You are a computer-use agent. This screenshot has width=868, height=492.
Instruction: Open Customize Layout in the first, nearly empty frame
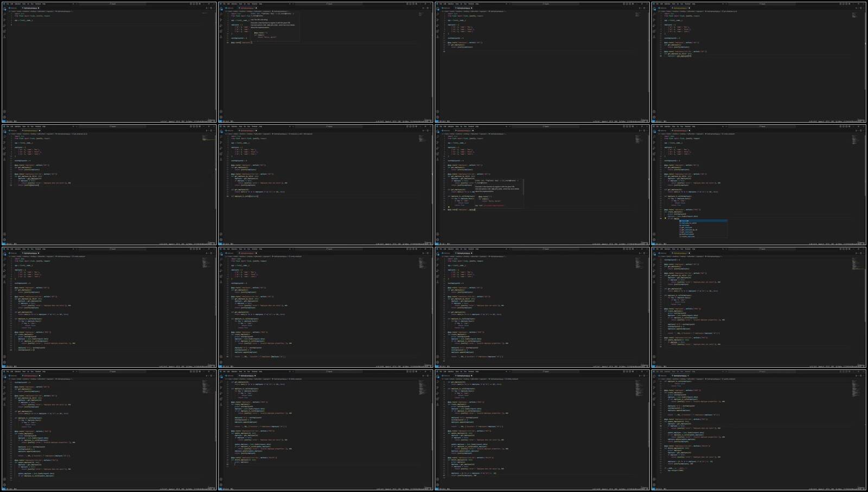[201, 4]
